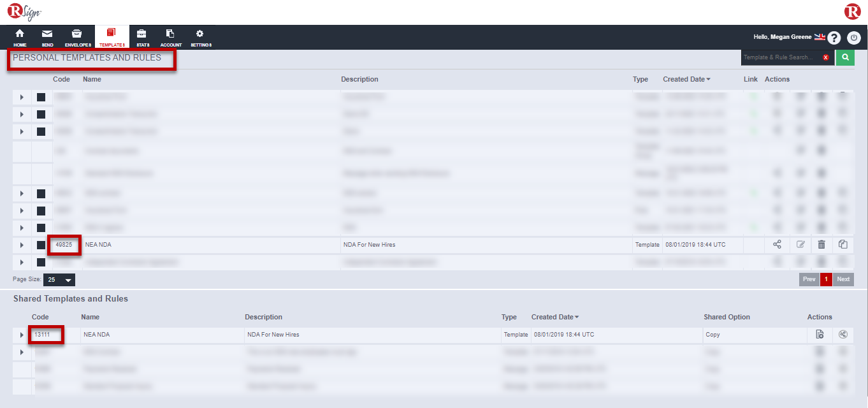Click the Hello, Megan Greene greeting
This screenshot has width=868, height=408.
783,37
